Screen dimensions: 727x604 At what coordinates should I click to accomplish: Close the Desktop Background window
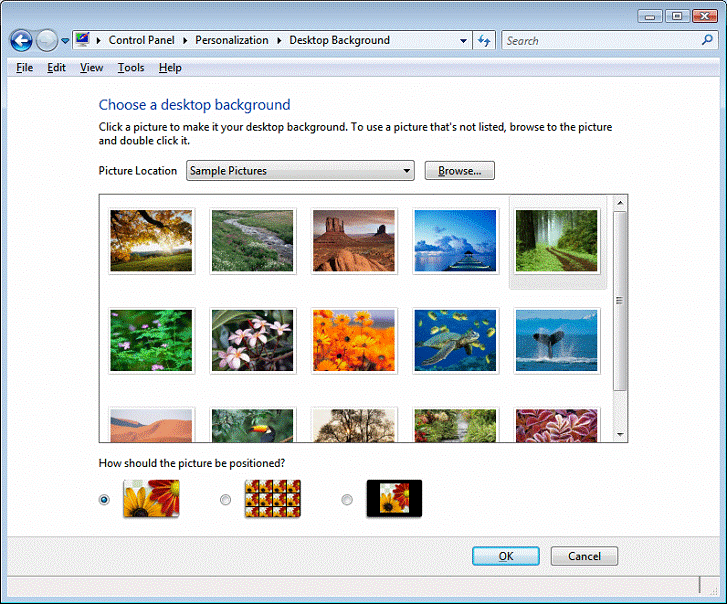[705, 16]
